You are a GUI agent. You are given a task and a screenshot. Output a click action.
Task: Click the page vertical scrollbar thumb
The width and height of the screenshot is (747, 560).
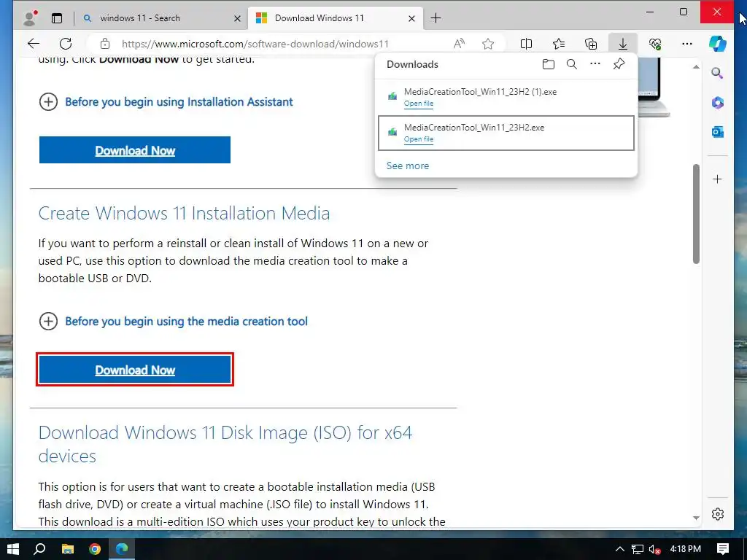(x=696, y=214)
